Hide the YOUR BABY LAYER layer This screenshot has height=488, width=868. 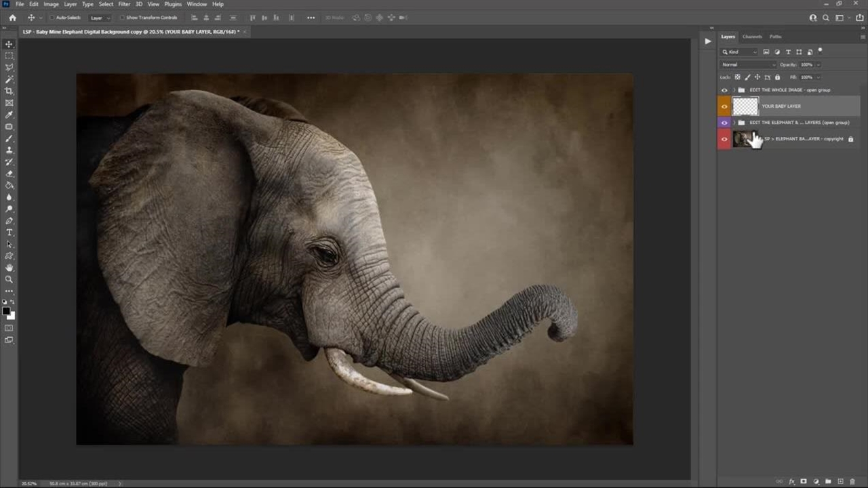(x=724, y=106)
